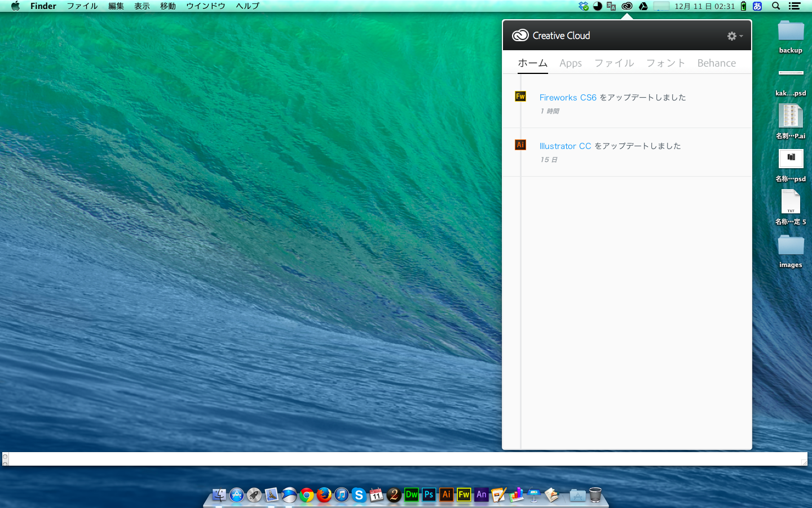This screenshot has width=812, height=508.
Task: Select the kak...psd file on desktop
Action: (x=791, y=73)
